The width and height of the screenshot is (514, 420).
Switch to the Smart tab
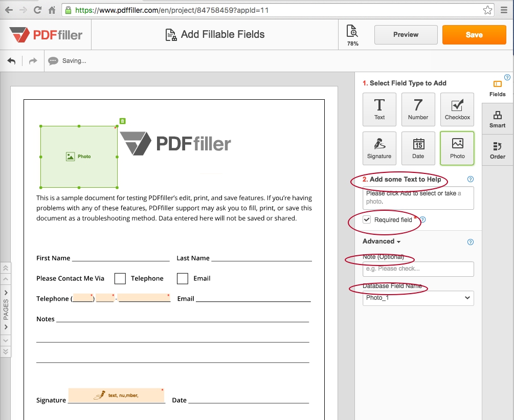(x=497, y=119)
